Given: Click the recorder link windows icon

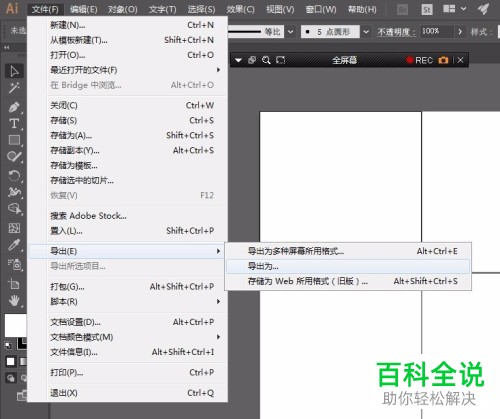Looking at the screenshot, I should 252,60.
